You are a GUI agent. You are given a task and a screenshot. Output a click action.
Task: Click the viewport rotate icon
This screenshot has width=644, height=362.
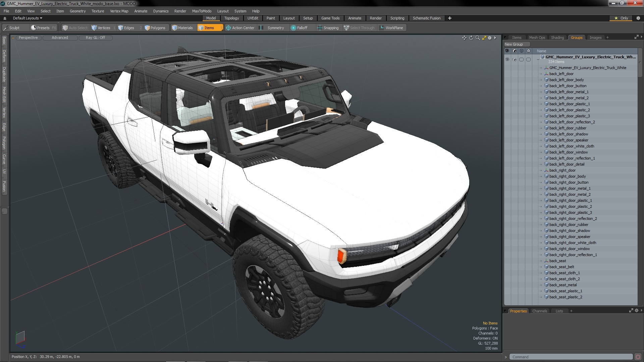pyautogui.click(x=471, y=38)
